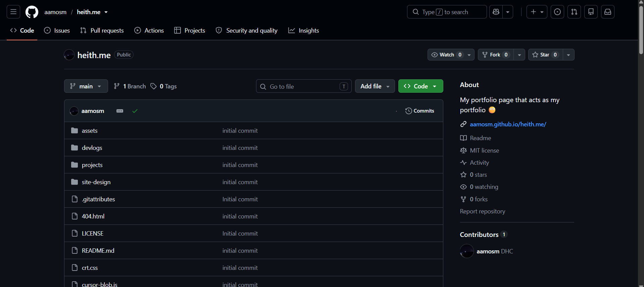Switch to the Security and quality tab
Image resolution: width=644 pixels, height=287 pixels.
click(247, 30)
